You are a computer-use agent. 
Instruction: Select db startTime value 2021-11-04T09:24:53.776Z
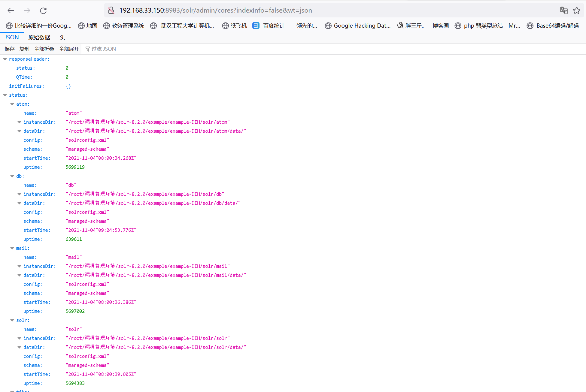(101, 230)
